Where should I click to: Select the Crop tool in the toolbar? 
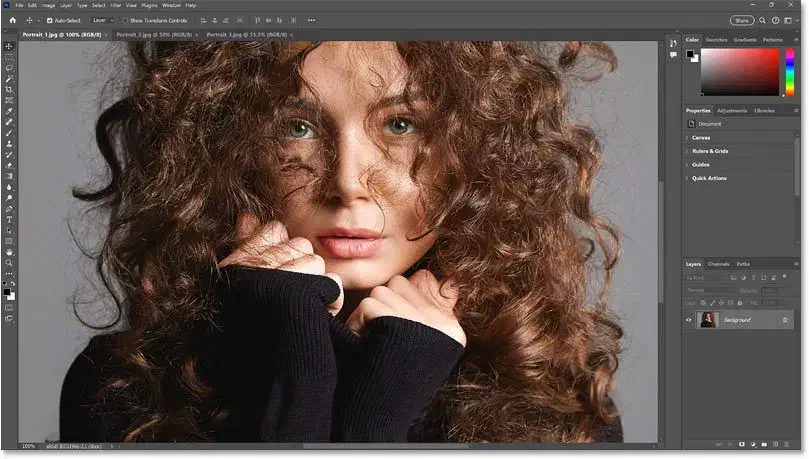[9, 89]
